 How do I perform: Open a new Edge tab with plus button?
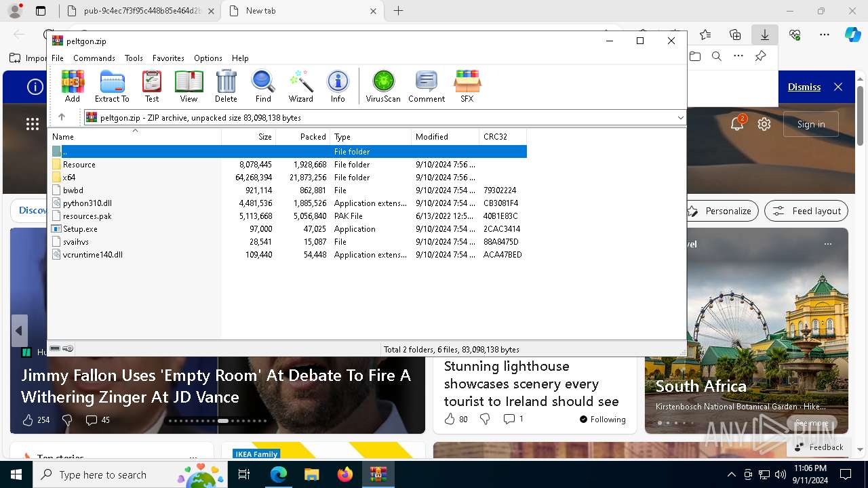(399, 11)
